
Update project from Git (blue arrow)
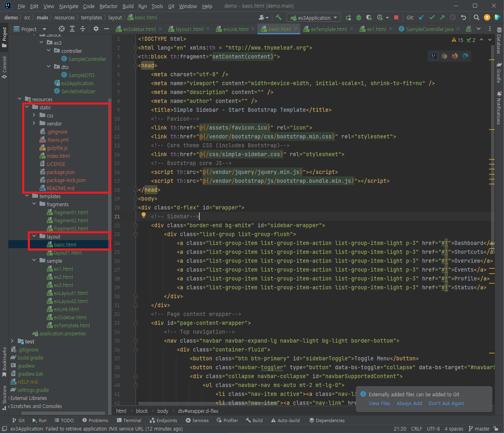421,17
